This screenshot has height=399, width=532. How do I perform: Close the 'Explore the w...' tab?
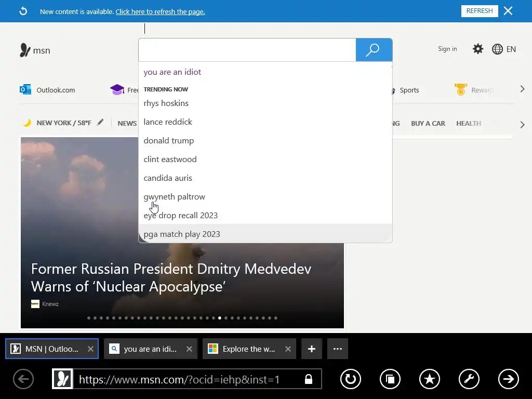[x=288, y=349]
